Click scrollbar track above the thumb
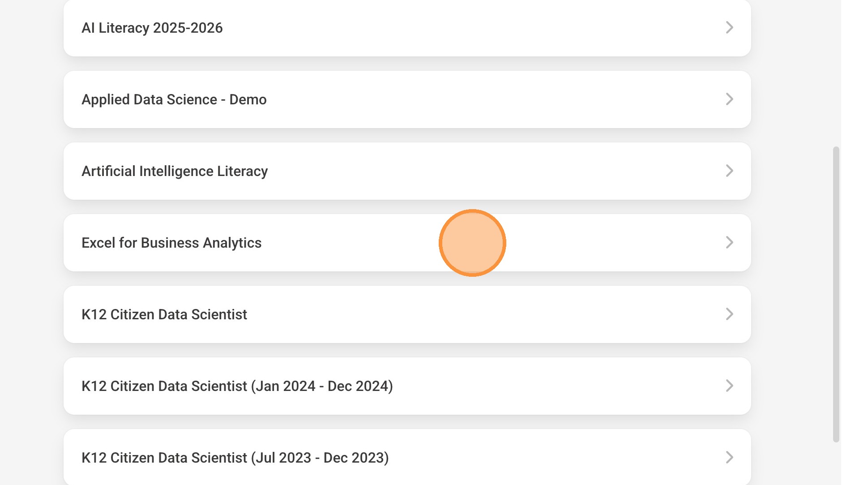This screenshot has width=868, height=485. click(836, 72)
